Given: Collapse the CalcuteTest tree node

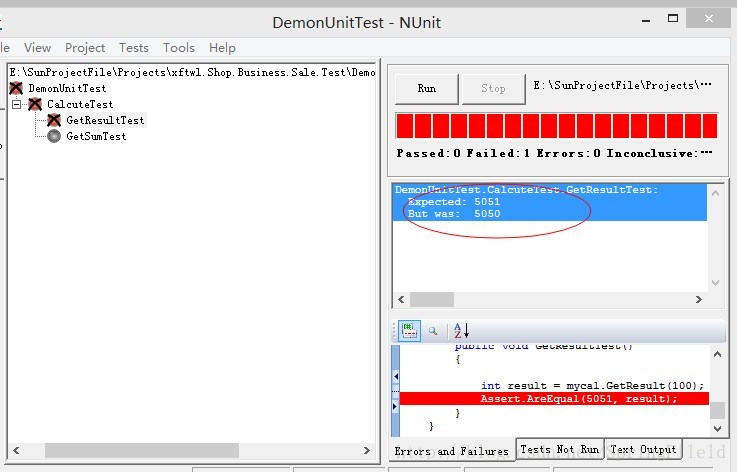Looking at the screenshot, I should point(16,104).
